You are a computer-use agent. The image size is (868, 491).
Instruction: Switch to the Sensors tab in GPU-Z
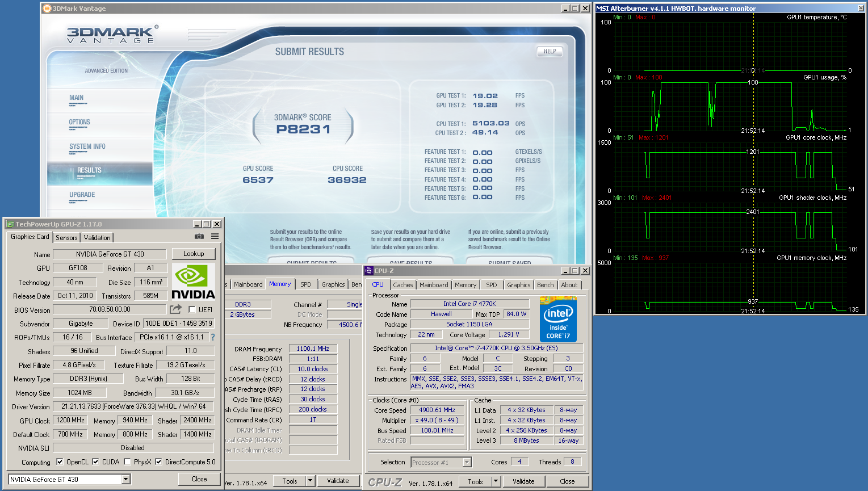66,238
